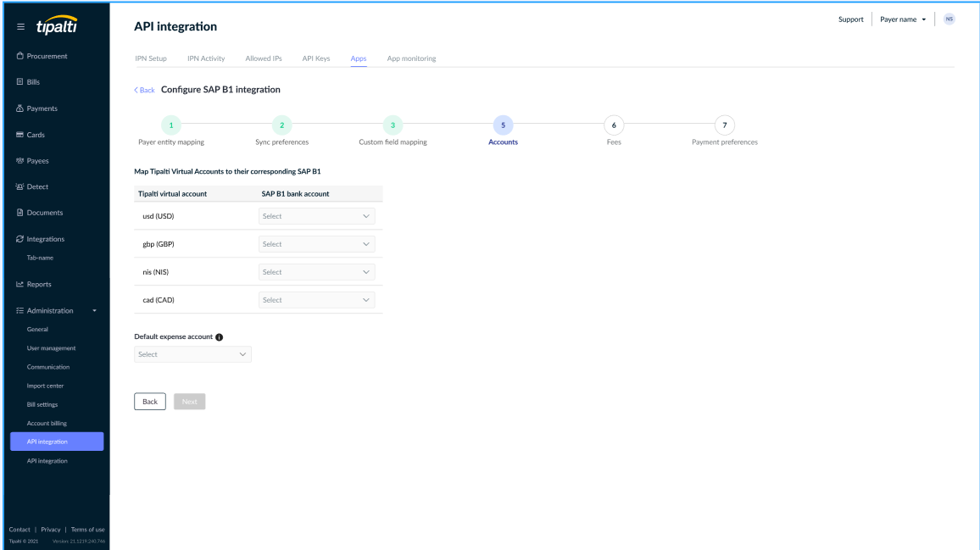Click the tipalti logo

[56, 25]
